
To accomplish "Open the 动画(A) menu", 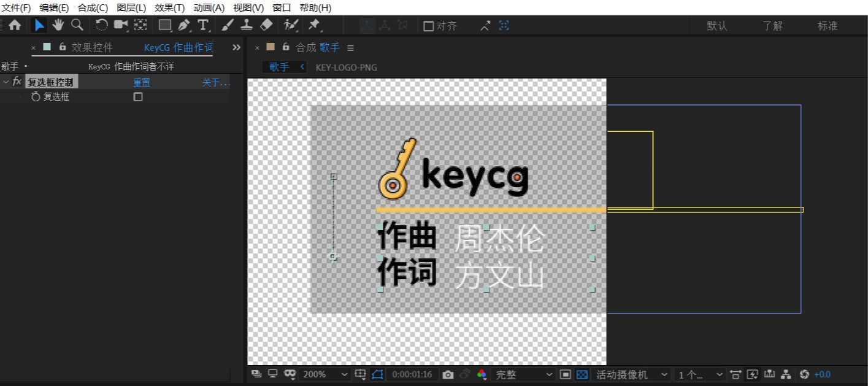I will point(209,8).
